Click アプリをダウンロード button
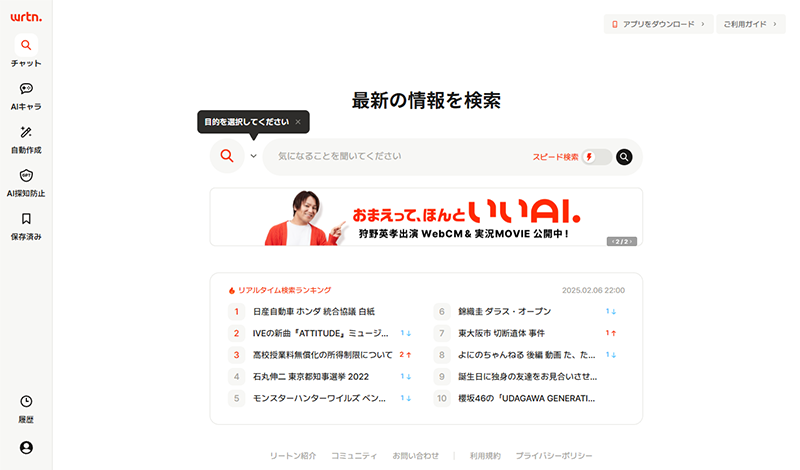 click(x=658, y=24)
